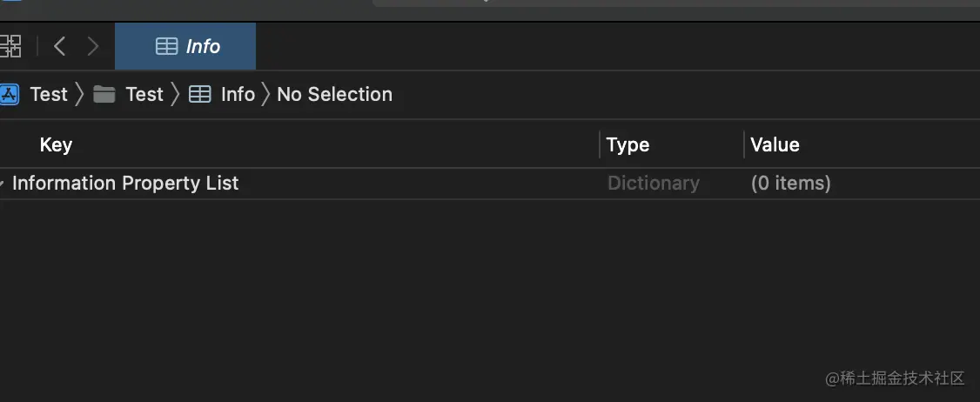Open the related items grid menu
Viewport: 980px width, 402px height.
tap(10, 46)
